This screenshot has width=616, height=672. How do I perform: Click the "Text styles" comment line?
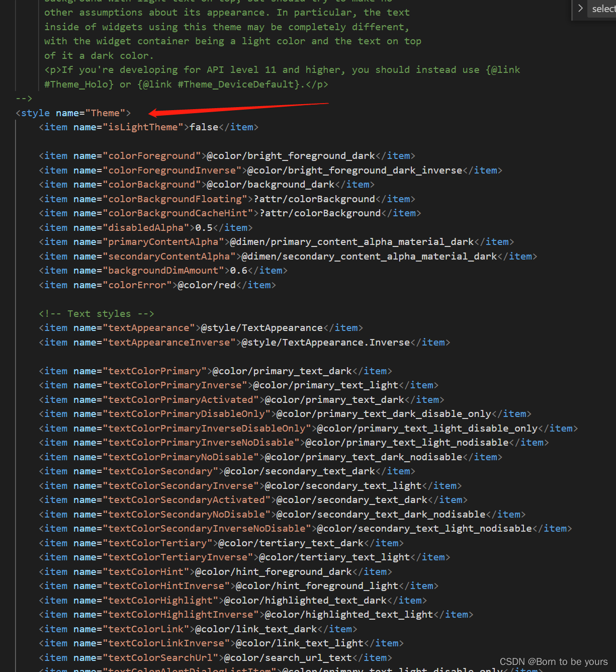[x=97, y=314]
